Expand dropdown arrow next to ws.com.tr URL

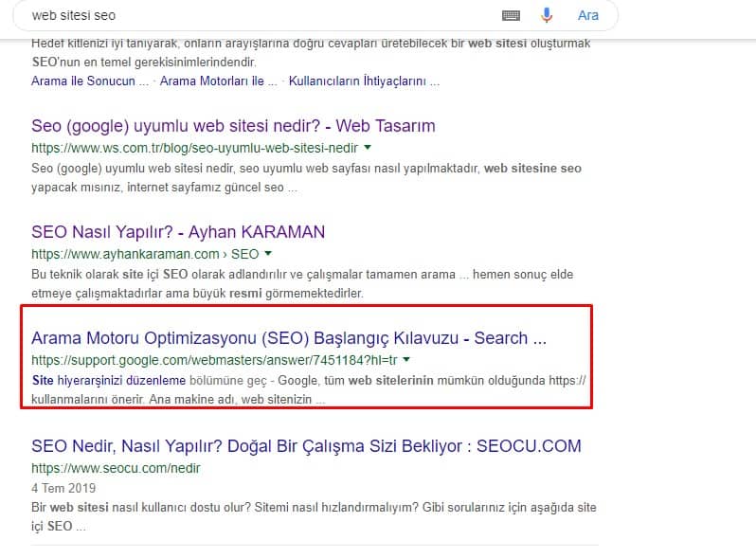[368, 148]
